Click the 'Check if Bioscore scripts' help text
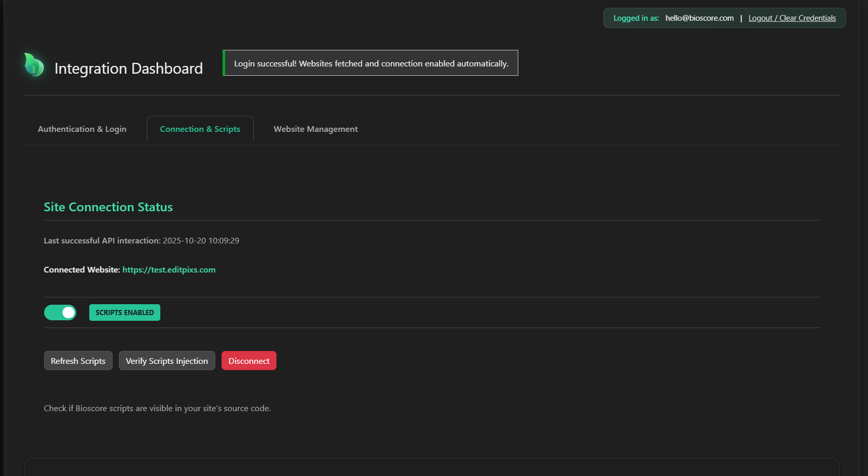 [x=157, y=409]
